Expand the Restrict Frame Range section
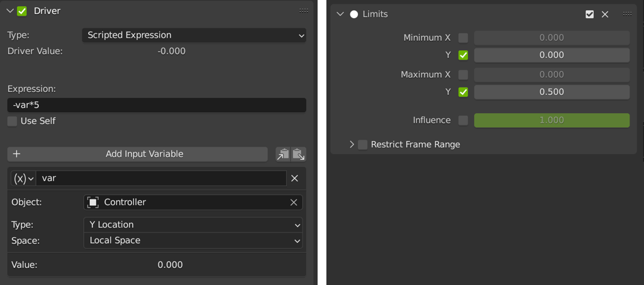 tap(352, 145)
